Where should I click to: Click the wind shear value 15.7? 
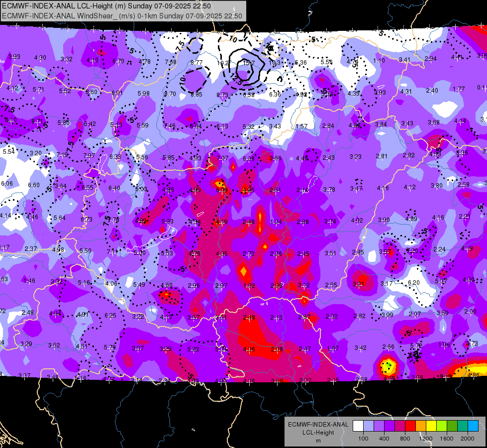click(x=249, y=63)
